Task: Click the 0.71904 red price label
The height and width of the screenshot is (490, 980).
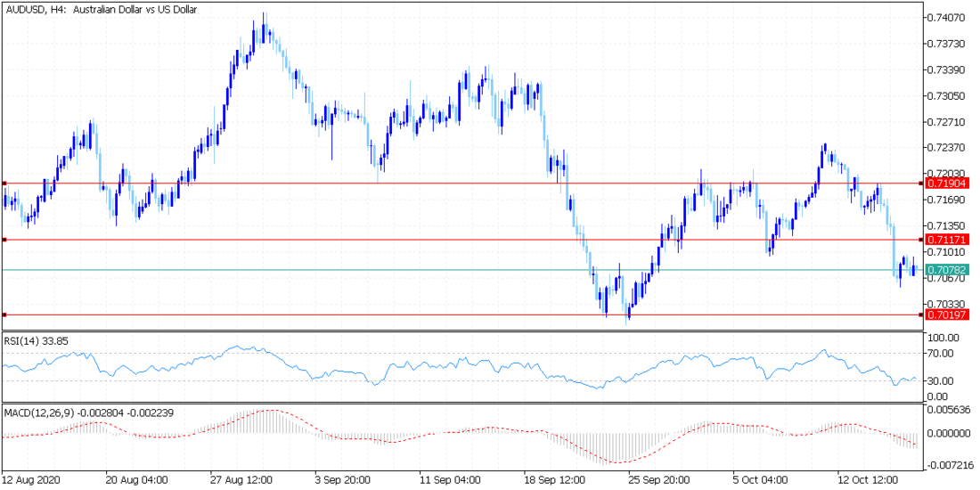Action: click(x=948, y=184)
